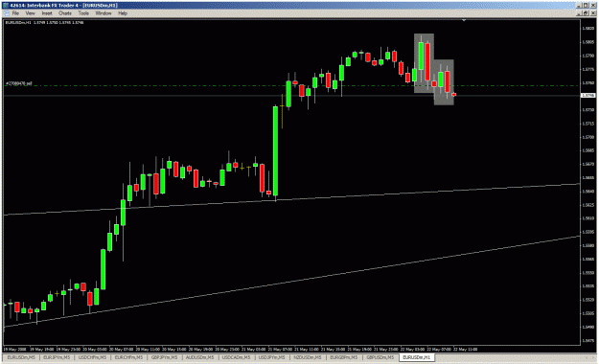Switch to the EURJPYm,M5 chart tab
Screen dimensions: 599x364
pos(57,357)
